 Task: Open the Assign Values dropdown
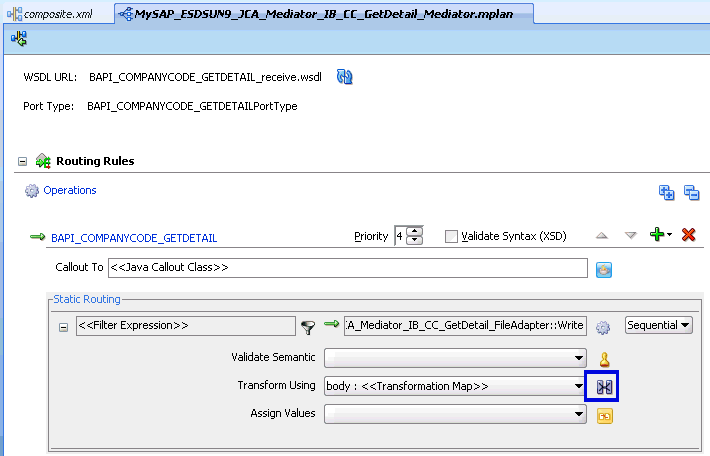[x=579, y=413]
